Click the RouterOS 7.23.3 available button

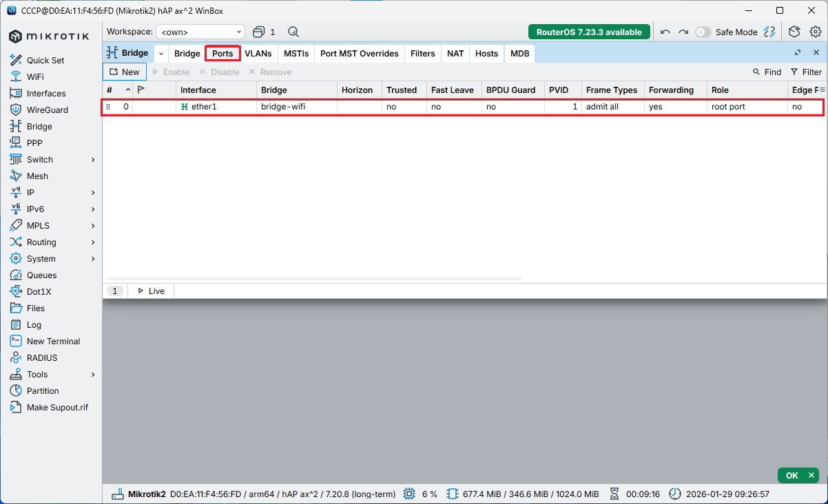tap(589, 32)
